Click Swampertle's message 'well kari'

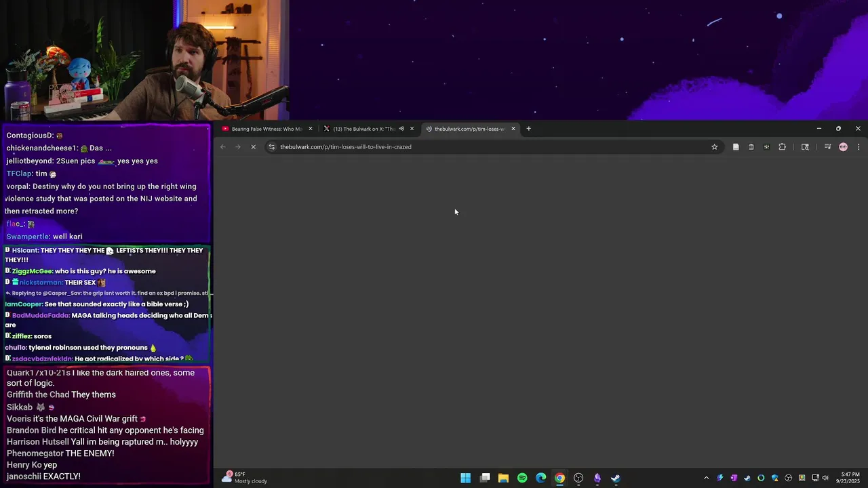pos(44,237)
